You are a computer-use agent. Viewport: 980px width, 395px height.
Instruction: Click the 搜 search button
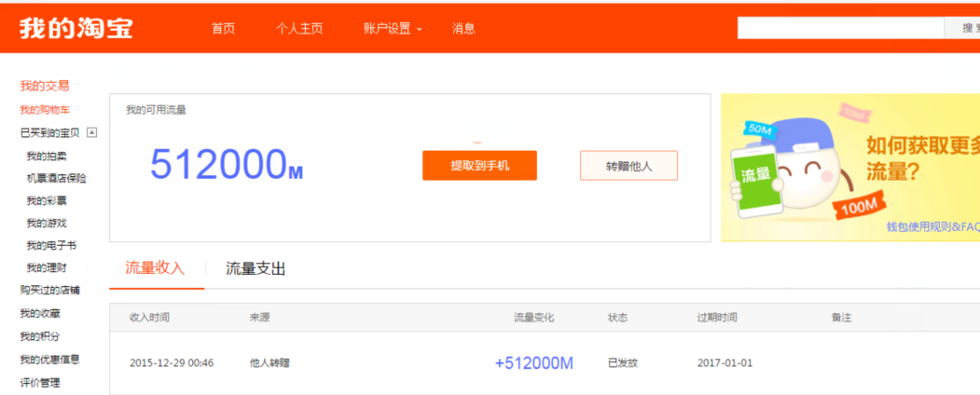click(962, 28)
